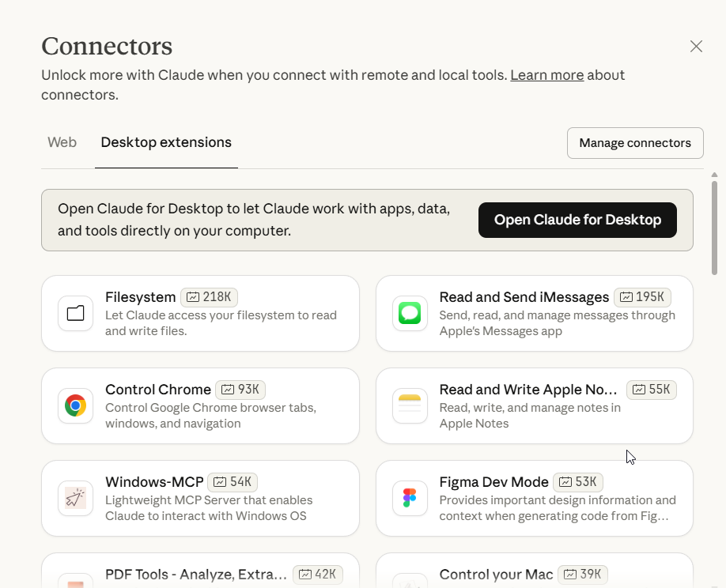The width and height of the screenshot is (726, 588).
Task: Click the Control Chrome 93K downloads badge
Action: 240,390
